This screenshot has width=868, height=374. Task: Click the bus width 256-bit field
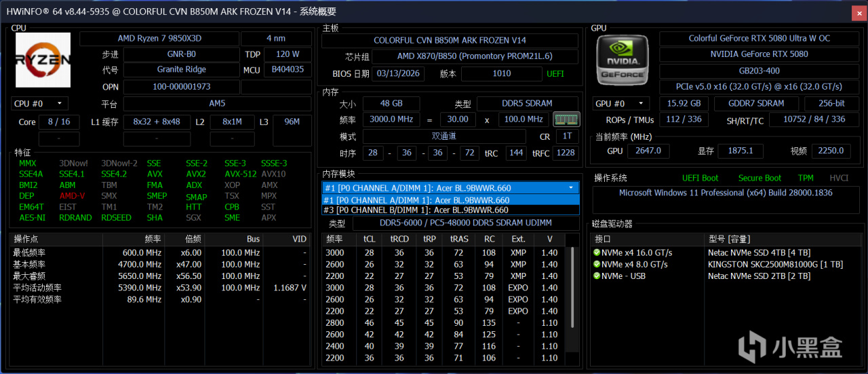(x=831, y=103)
